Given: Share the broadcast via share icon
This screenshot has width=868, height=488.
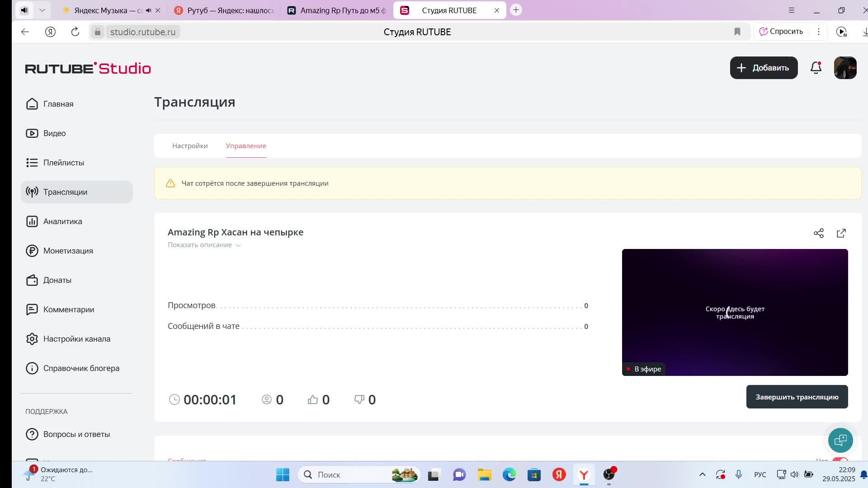Looking at the screenshot, I should (x=819, y=233).
